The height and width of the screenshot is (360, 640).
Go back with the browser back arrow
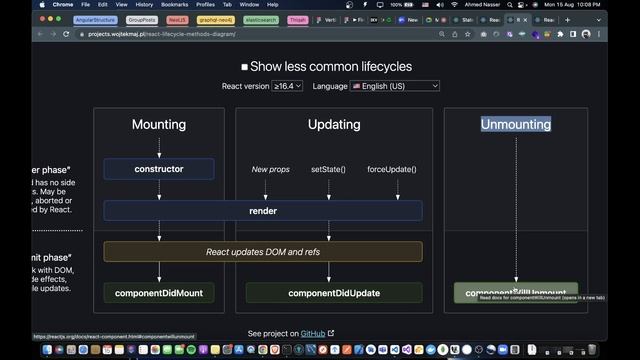point(40,34)
